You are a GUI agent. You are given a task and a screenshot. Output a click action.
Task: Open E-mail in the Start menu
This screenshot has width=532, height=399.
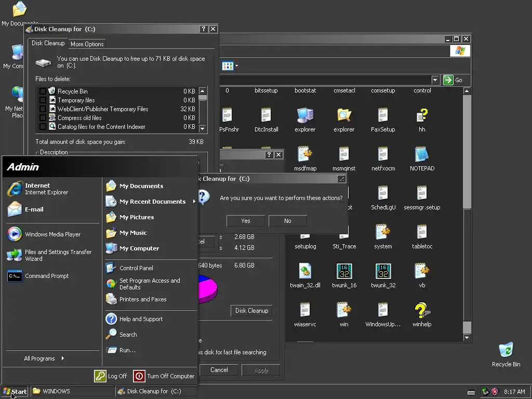tap(26, 209)
